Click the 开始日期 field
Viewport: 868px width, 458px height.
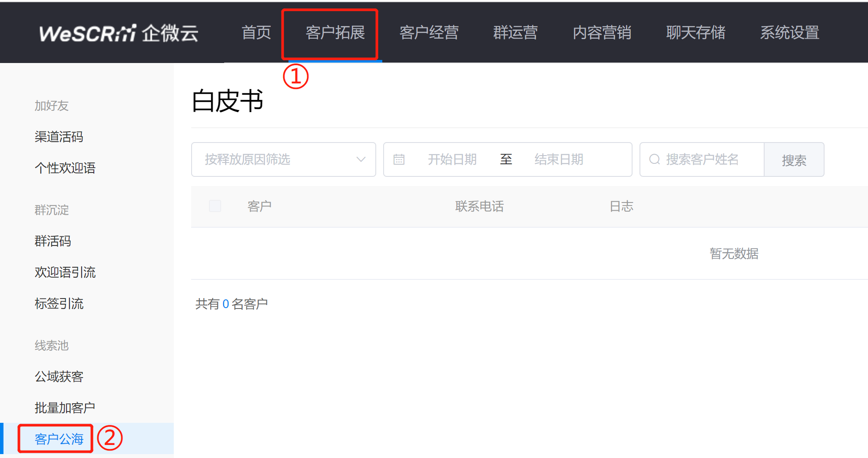(x=452, y=159)
